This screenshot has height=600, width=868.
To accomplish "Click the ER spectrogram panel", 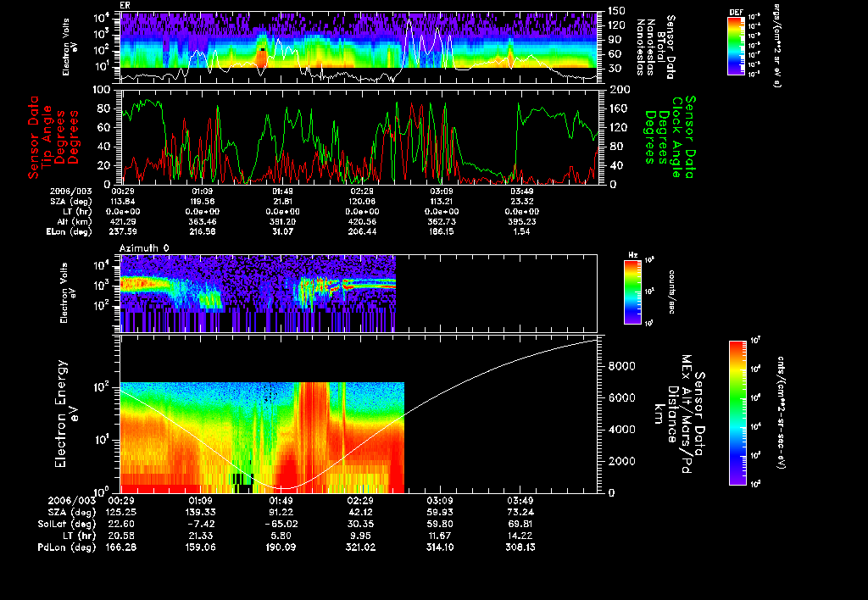I will click(359, 47).
